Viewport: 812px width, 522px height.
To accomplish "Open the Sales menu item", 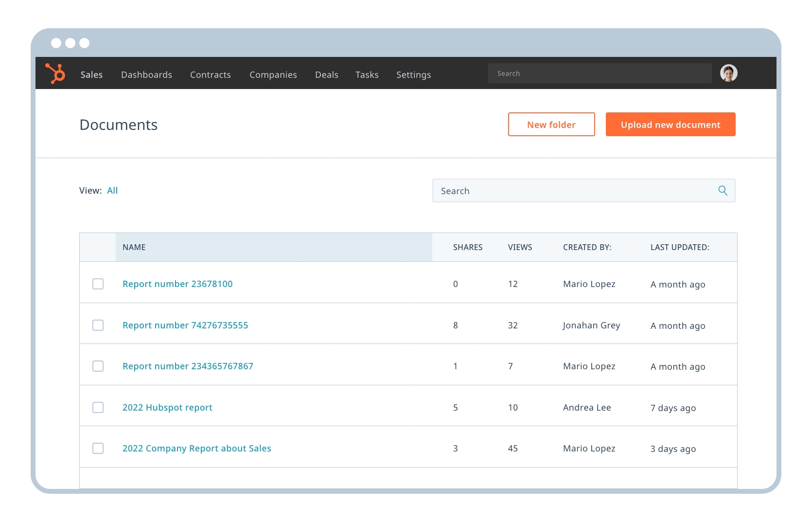I will [91, 74].
